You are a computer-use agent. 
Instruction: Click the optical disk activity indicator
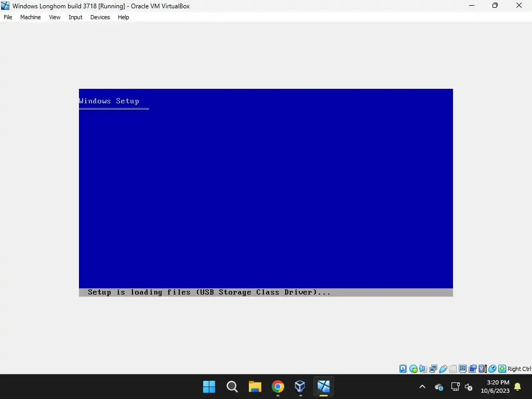(x=413, y=369)
